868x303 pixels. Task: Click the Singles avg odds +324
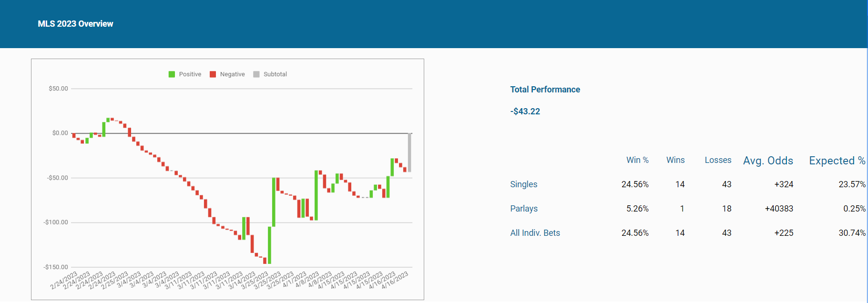pos(784,184)
